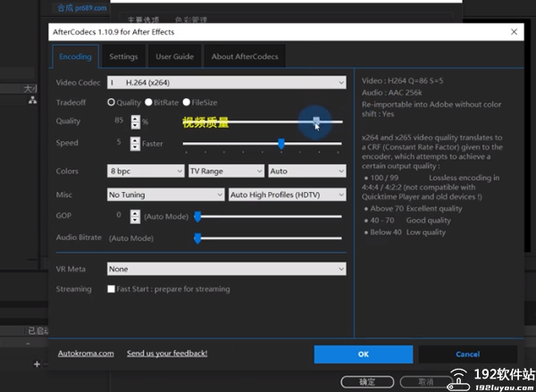Click the Cancel button in AfterCodecs
The width and height of the screenshot is (536, 392).
pos(467,354)
